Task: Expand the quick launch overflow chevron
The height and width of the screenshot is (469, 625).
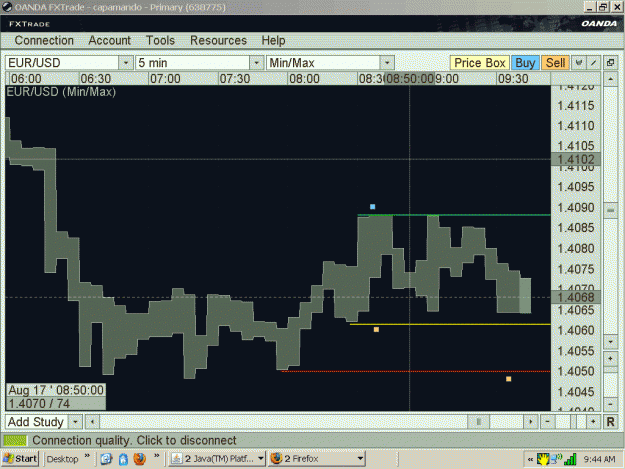Action: pos(157,456)
